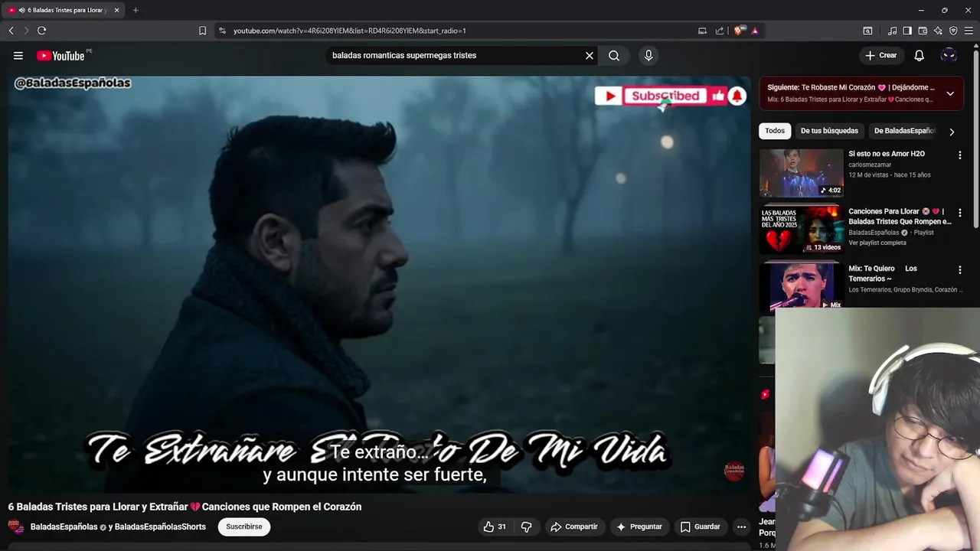980x551 pixels.
Task: Select the De tus búsquedas chip
Action: point(829,131)
